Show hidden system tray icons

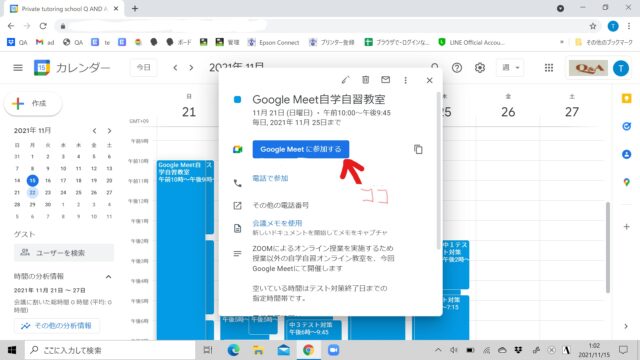438,350
